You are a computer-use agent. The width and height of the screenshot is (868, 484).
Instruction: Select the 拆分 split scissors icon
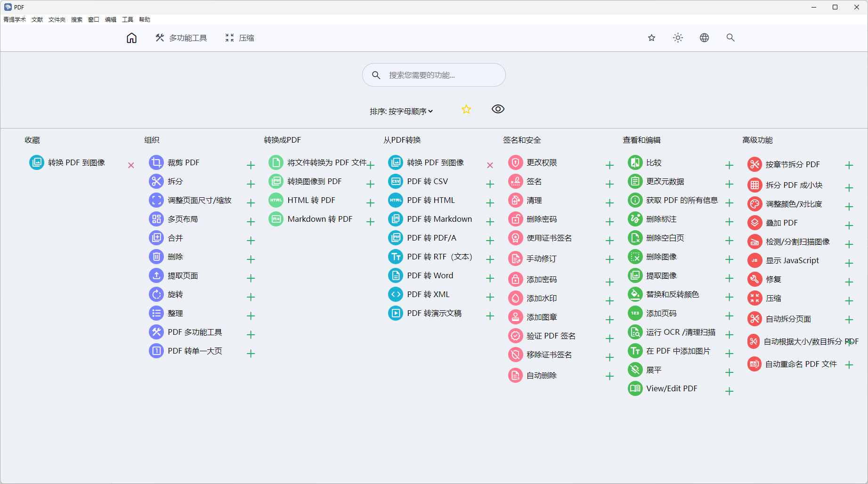156,181
